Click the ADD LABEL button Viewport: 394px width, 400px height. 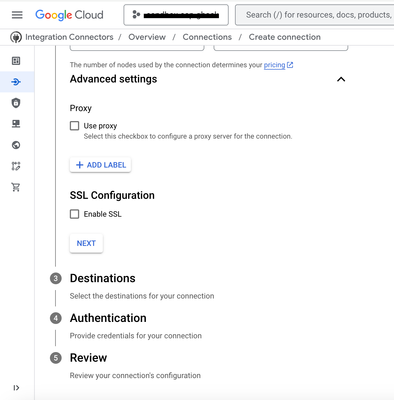pyautogui.click(x=100, y=165)
